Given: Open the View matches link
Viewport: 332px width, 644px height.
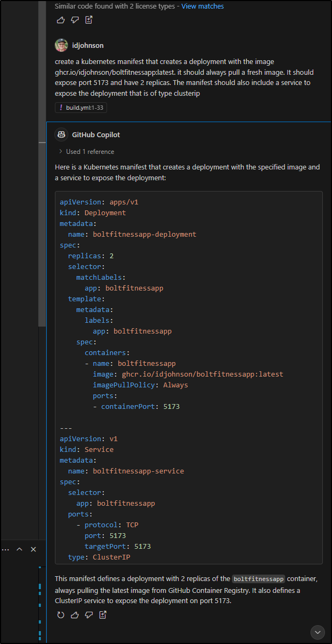Looking at the screenshot, I should click(x=202, y=6).
